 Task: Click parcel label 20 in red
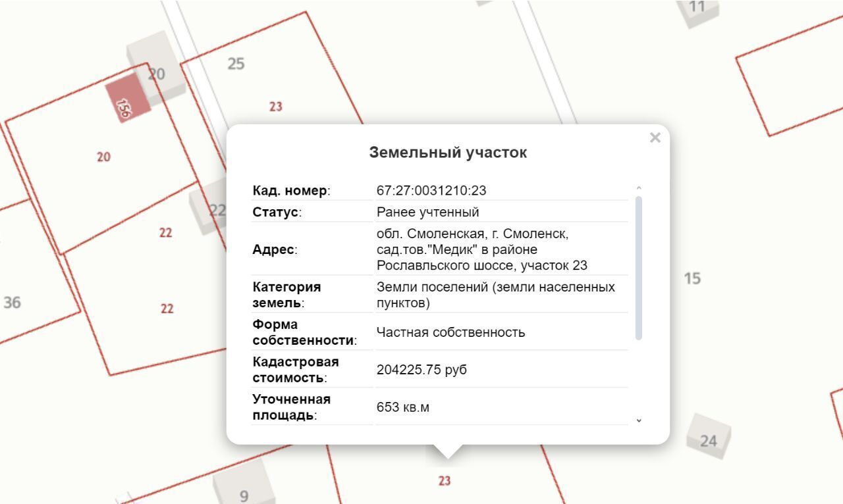(x=103, y=157)
